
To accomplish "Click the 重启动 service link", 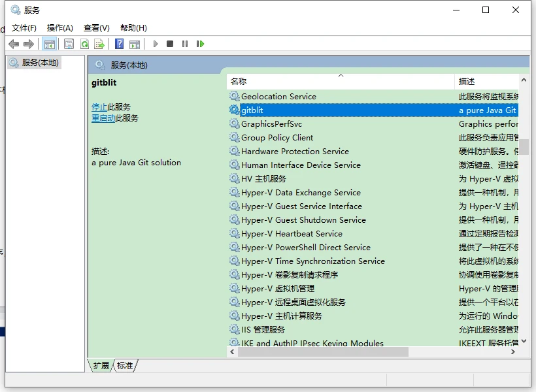I will [x=103, y=118].
